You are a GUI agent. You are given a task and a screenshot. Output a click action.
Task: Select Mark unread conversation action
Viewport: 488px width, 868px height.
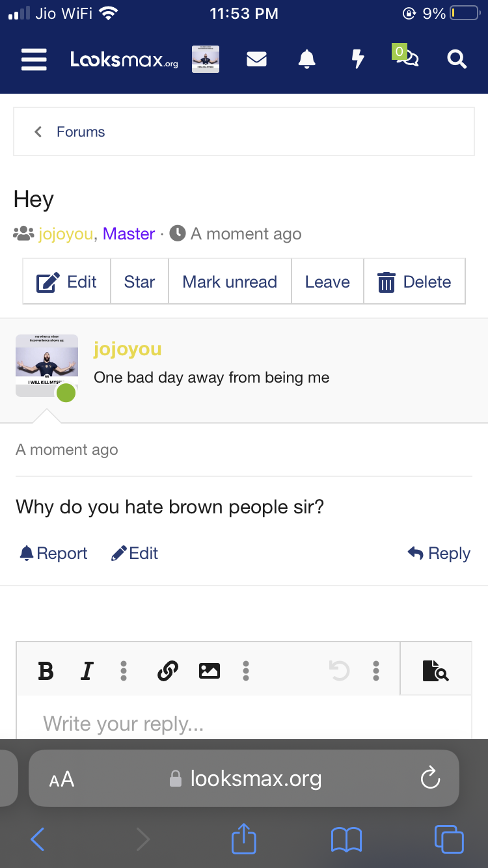click(x=230, y=282)
